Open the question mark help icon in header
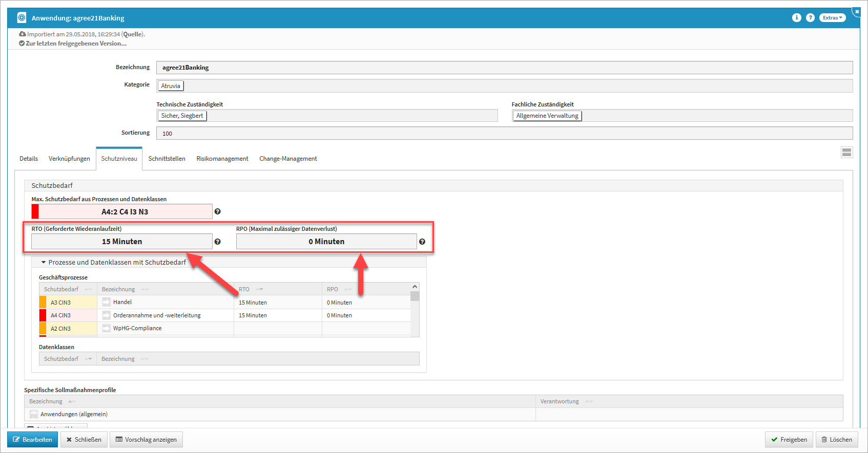 click(810, 18)
